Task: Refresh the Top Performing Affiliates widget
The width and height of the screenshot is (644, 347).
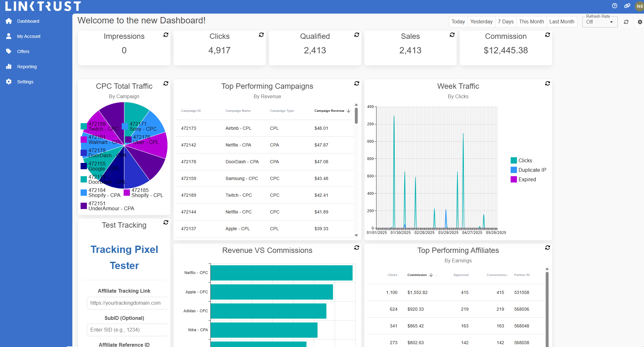Action: point(548,248)
